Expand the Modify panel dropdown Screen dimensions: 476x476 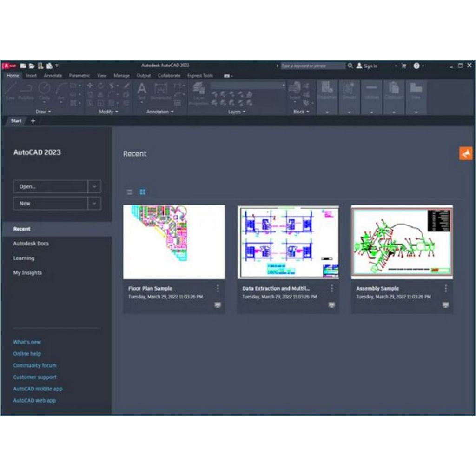[108, 112]
